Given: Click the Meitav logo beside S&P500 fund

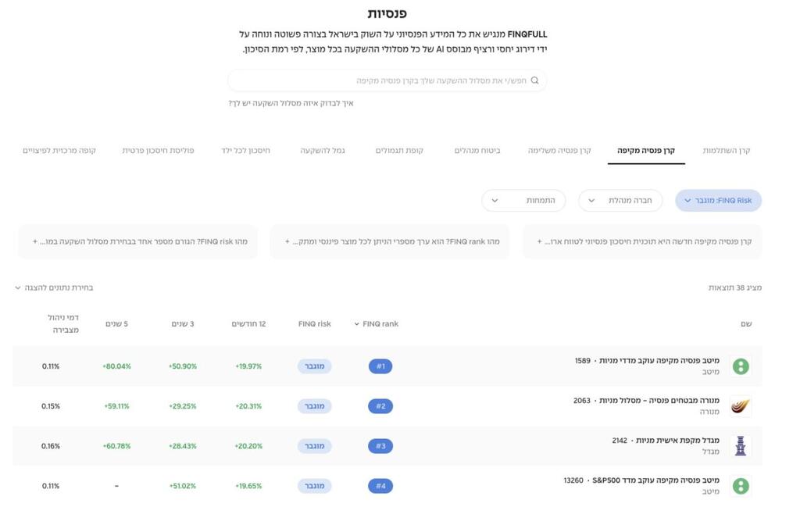Looking at the screenshot, I should coord(741,486).
